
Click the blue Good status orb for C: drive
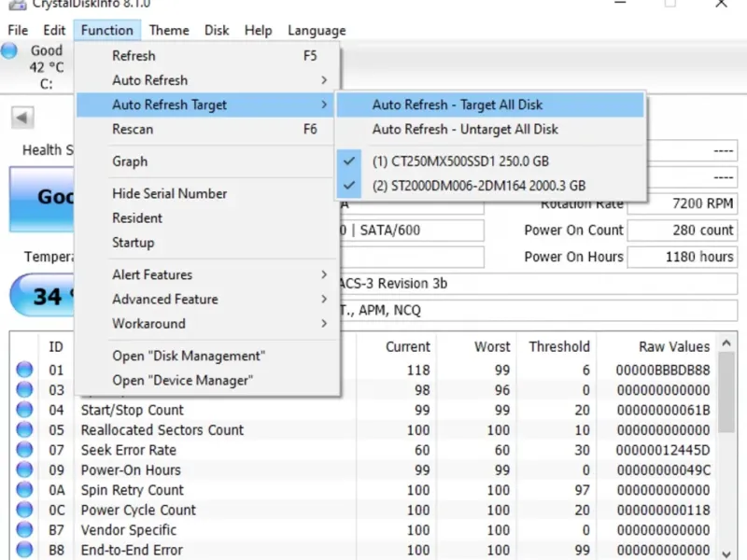[x=9, y=50]
